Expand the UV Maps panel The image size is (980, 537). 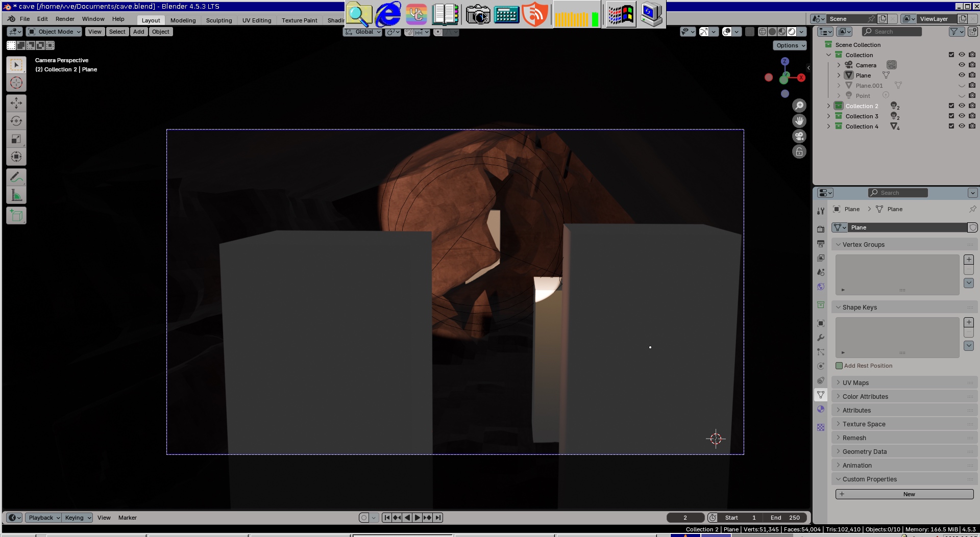tap(855, 383)
